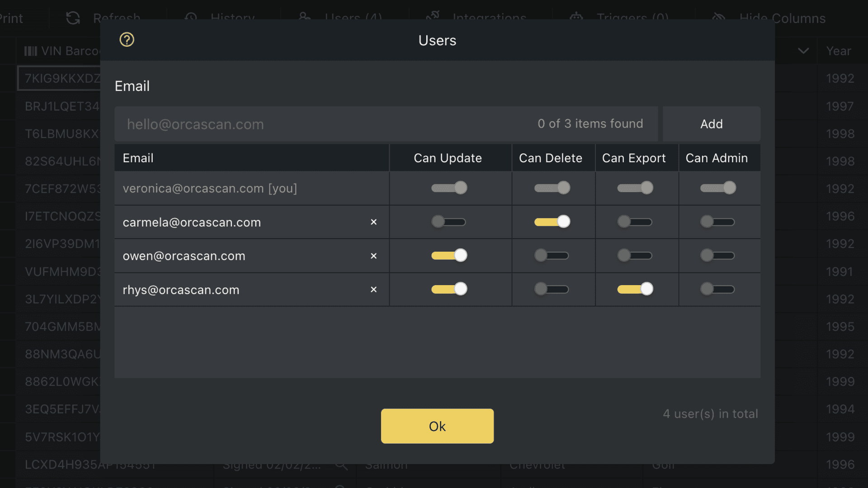Click the Refresh toolbar icon

click(72, 18)
